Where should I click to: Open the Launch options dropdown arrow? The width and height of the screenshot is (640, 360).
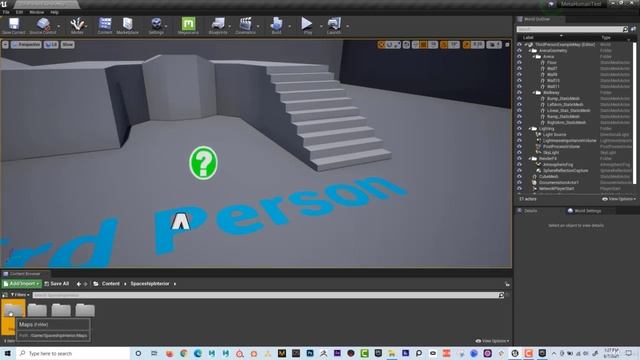347,26
